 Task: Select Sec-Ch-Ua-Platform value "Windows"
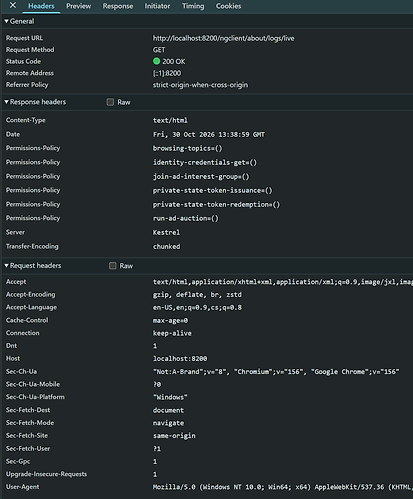click(x=170, y=397)
